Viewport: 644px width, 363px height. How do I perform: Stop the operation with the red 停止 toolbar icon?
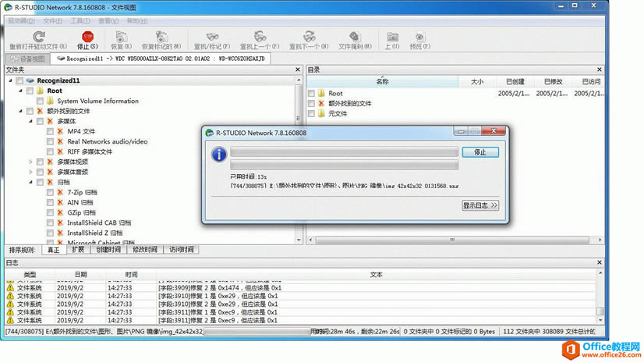point(87,37)
